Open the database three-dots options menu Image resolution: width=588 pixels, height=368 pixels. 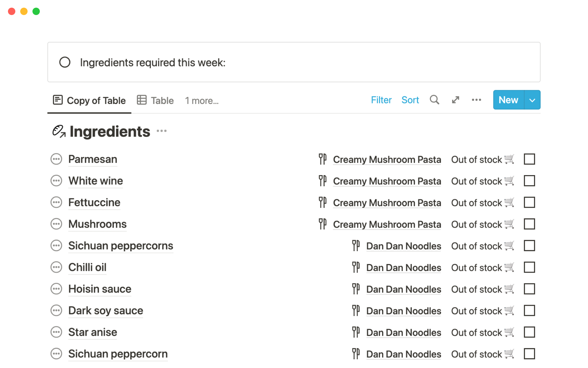[x=476, y=100]
